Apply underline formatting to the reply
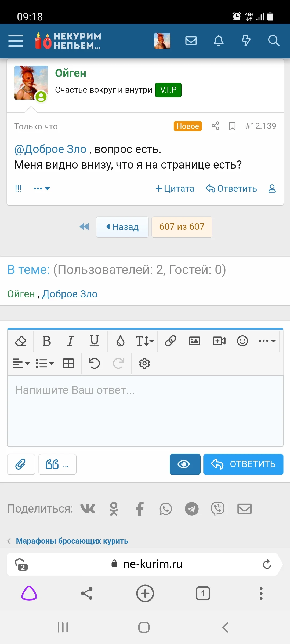Screen dimensions: 290x644 coord(94,341)
